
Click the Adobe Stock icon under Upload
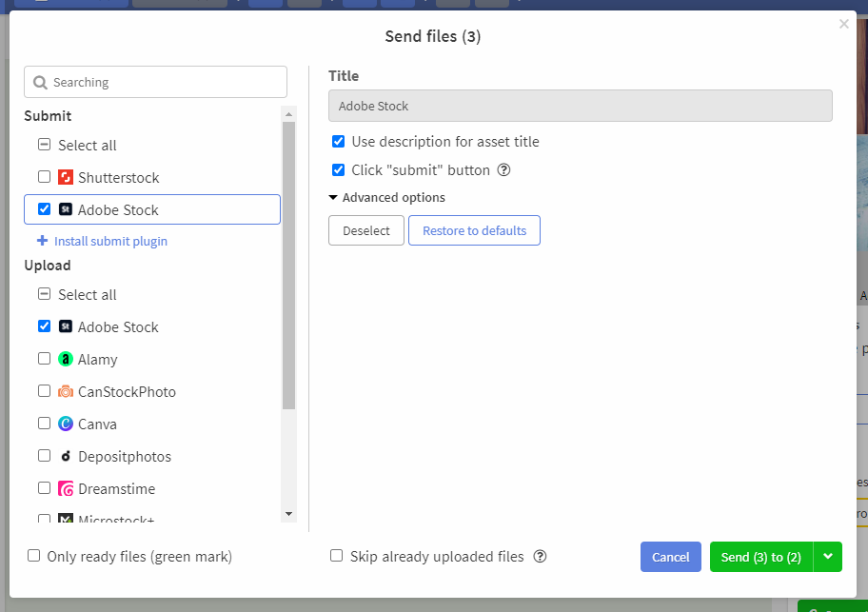[x=66, y=326]
